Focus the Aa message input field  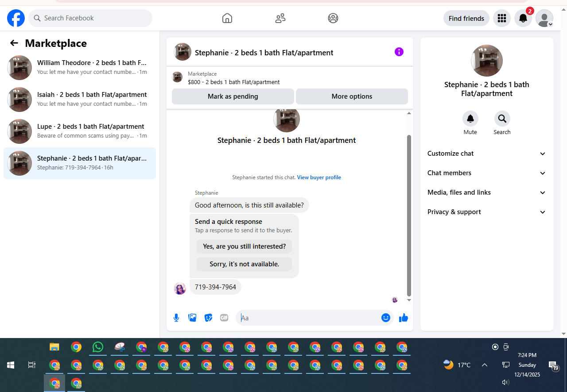click(x=309, y=318)
